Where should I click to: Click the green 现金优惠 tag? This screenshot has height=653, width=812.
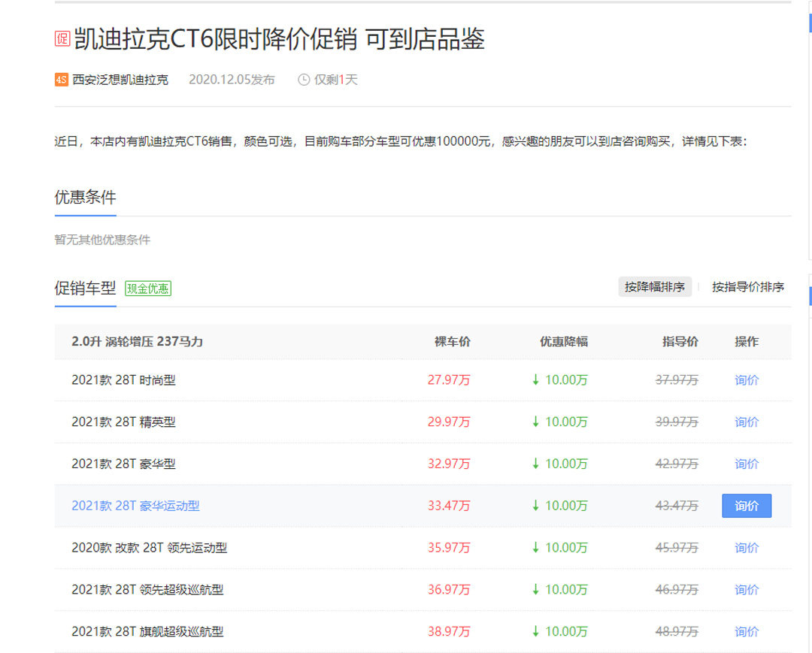coord(148,288)
